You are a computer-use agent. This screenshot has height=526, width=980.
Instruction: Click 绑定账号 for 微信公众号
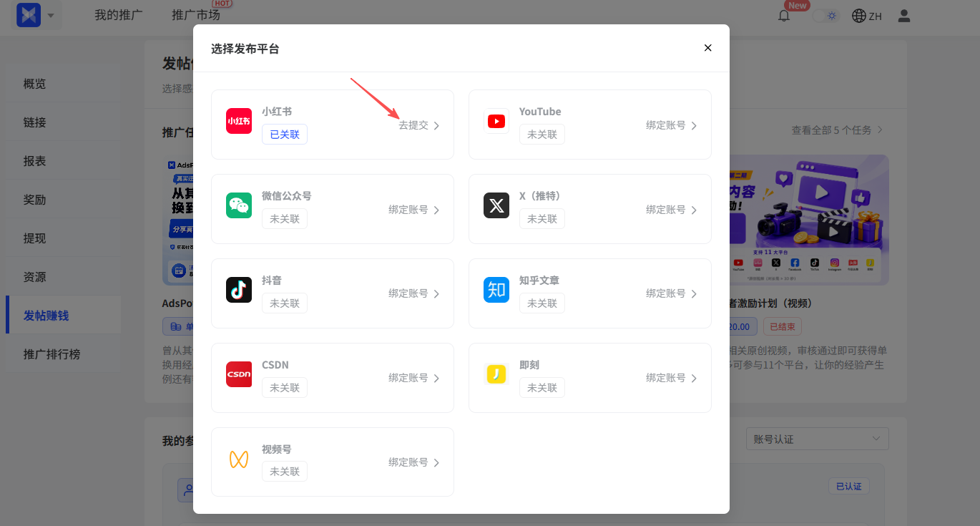click(408, 210)
